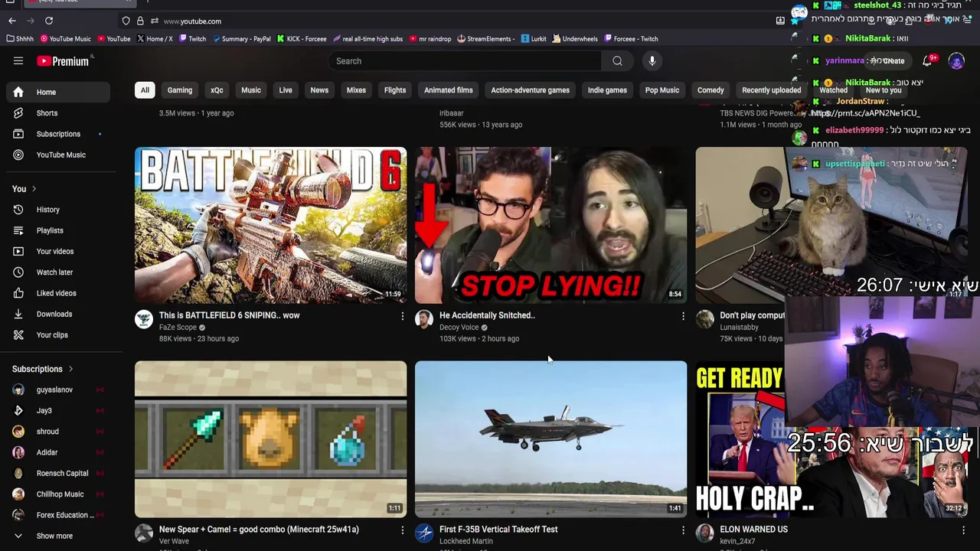The image size is (980, 551).
Task: Select the Animated films filter chip
Action: [x=449, y=90]
